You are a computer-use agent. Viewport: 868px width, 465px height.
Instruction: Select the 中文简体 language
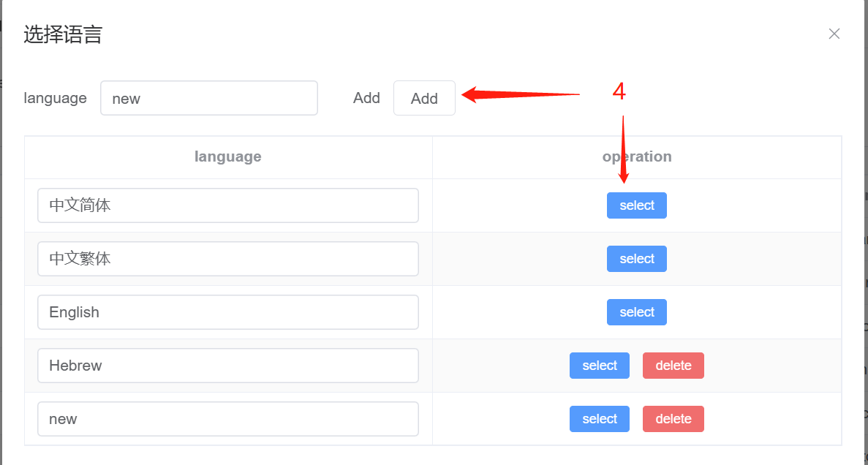[636, 205]
